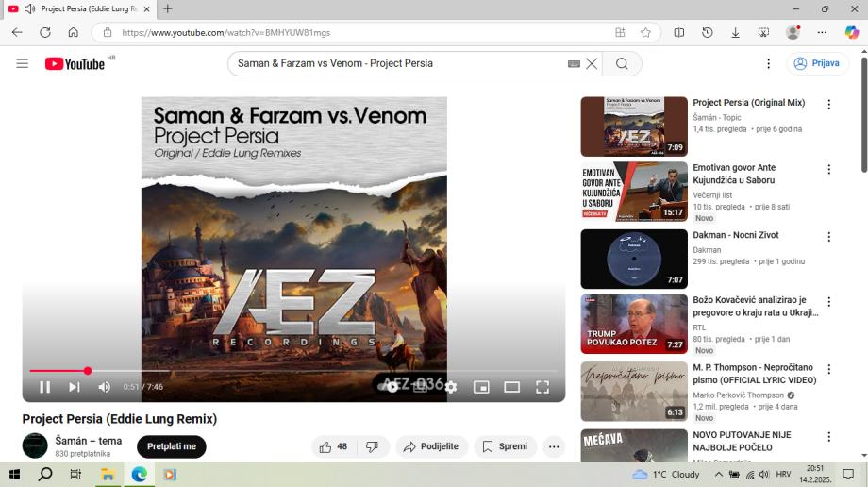868x487 pixels.
Task: Open Windows taskbar search
Action: coord(45,474)
